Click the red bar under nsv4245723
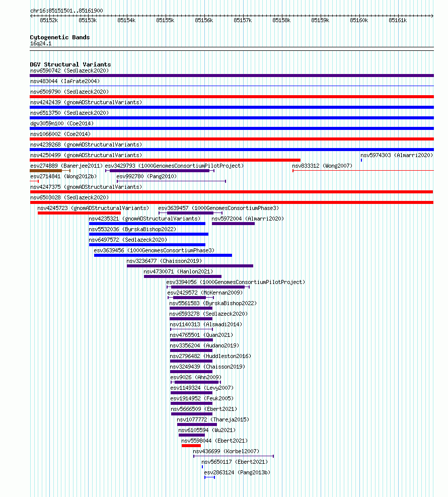The height and width of the screenshot is (497, 448). click(x=79, y=213)
